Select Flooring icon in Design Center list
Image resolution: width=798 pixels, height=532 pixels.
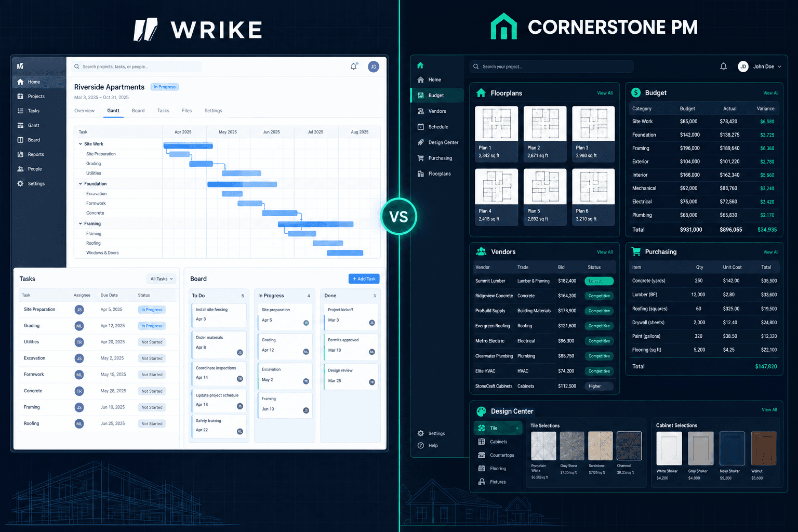482,469
